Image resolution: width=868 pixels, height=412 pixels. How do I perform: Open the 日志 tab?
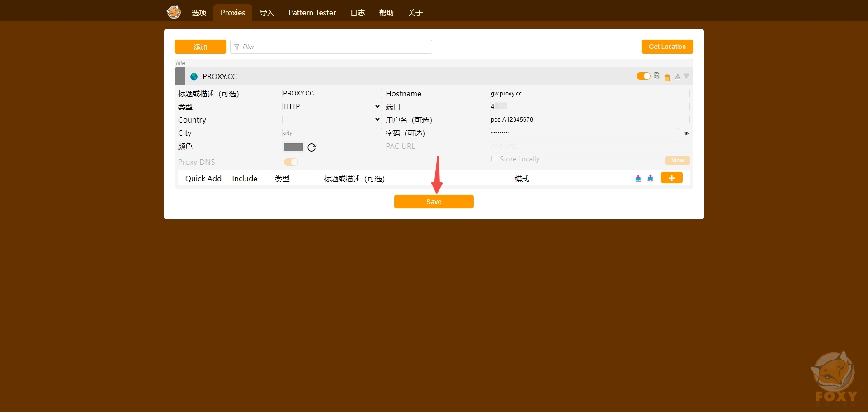(x=358, y=13)
